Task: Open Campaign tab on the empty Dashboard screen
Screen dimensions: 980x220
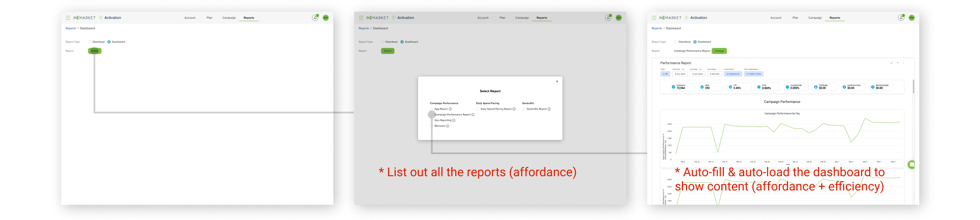Action: click(x=229, y=18)
